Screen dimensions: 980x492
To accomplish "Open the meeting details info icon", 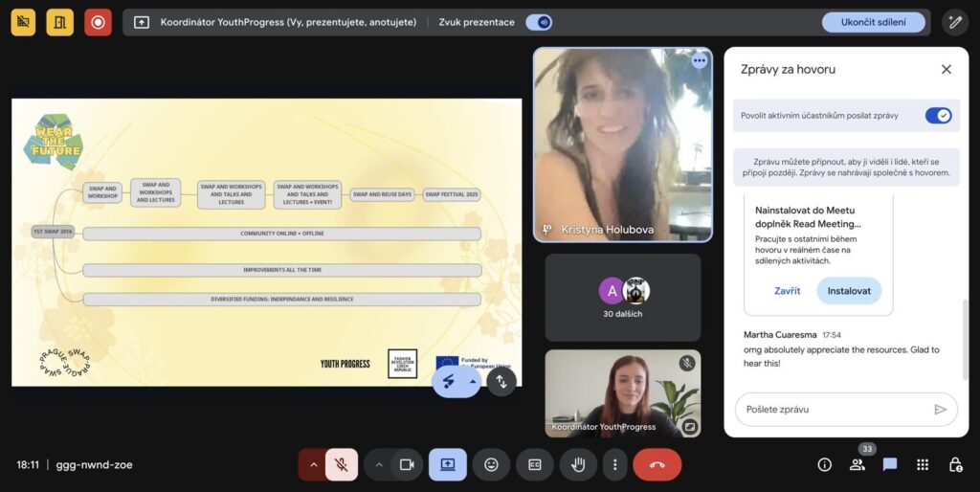I will (x=824, y=464).
